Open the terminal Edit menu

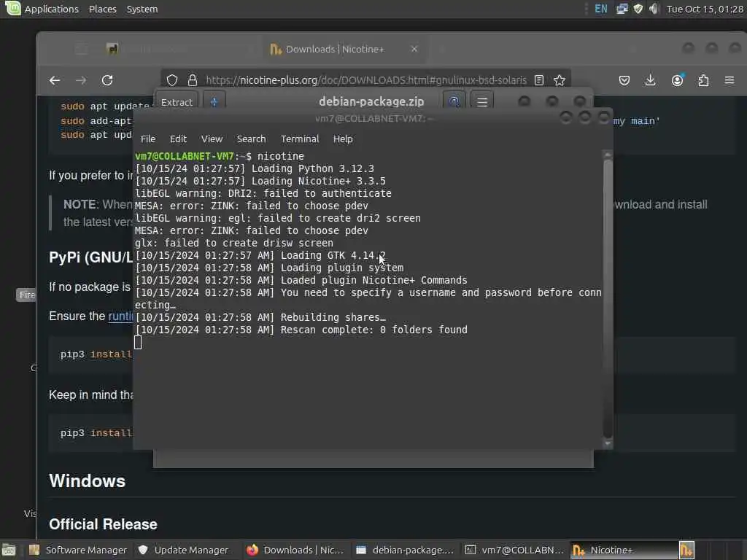[178, 139]
